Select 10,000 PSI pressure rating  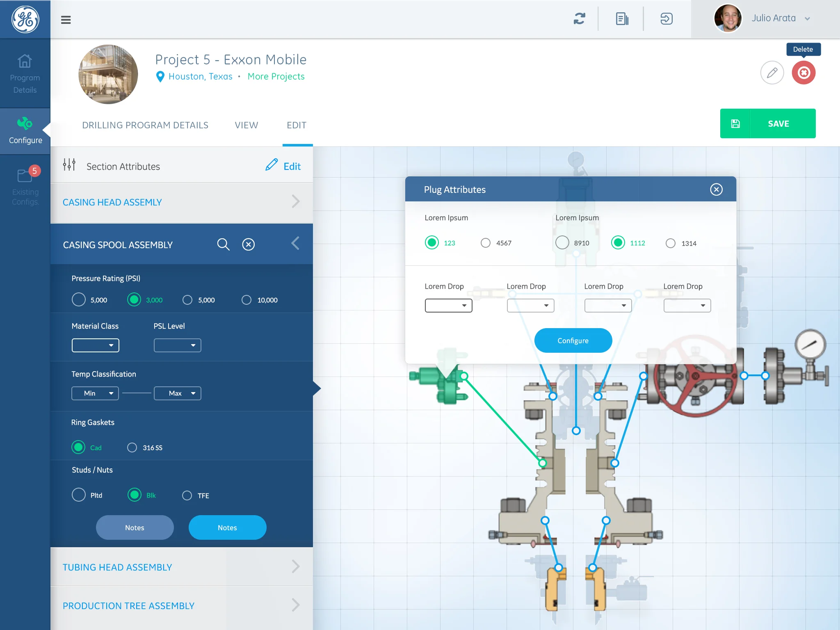pos(247,300)
